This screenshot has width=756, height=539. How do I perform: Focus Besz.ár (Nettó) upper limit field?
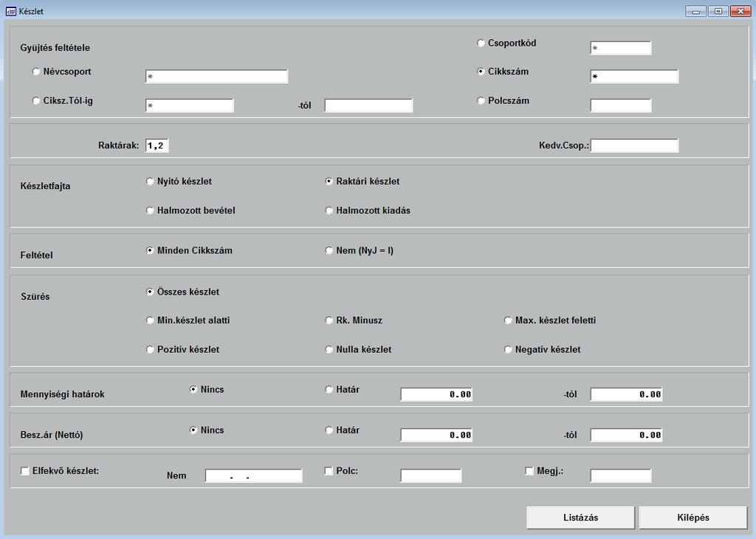click(626, 435)
